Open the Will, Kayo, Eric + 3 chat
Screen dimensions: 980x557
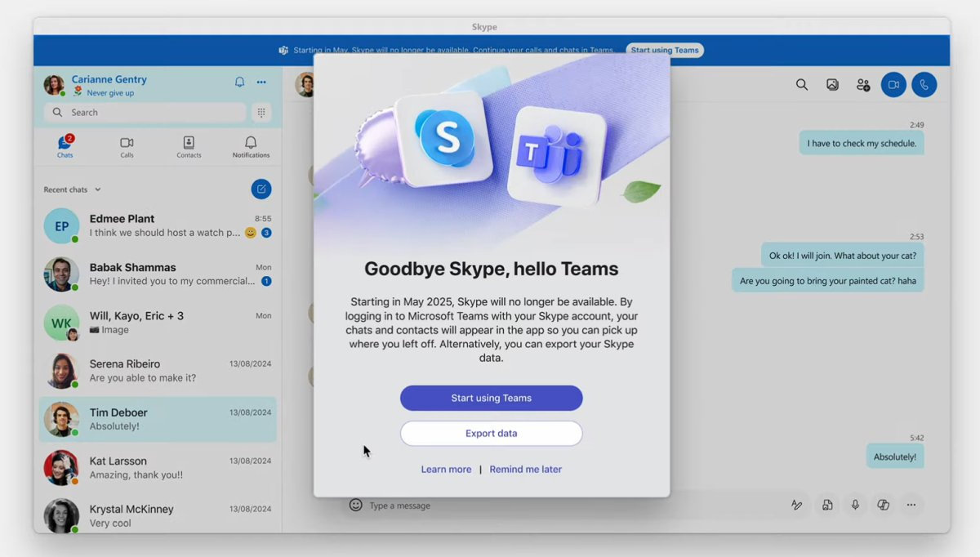(158, 323)
